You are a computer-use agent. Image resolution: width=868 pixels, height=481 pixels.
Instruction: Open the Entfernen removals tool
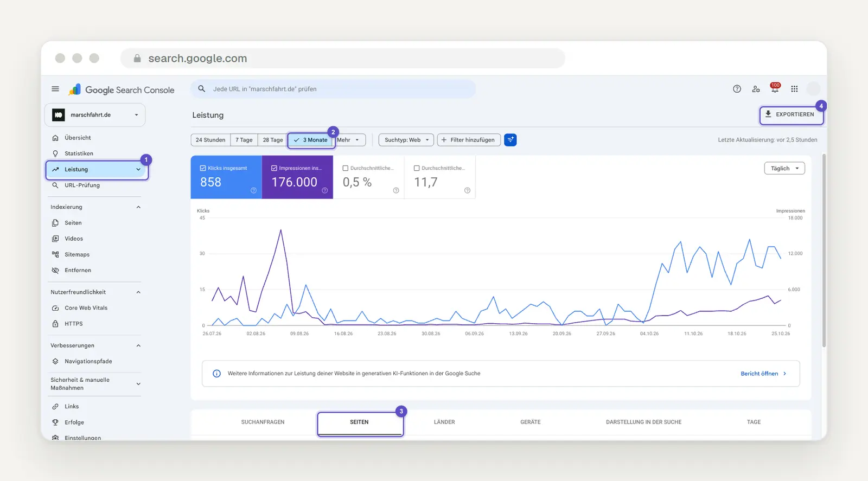pos(78,270)
